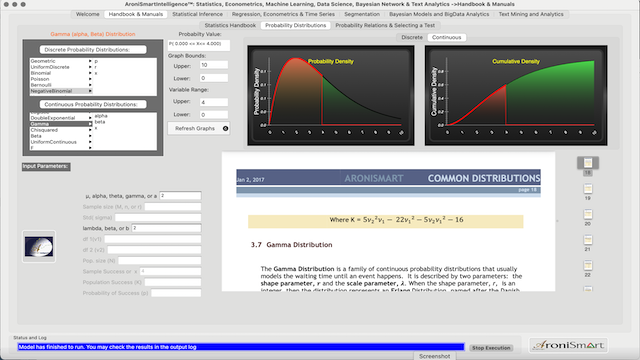Open the Statistical Inference tab
This screenshot has width=640, height=360.
[198, 14]
